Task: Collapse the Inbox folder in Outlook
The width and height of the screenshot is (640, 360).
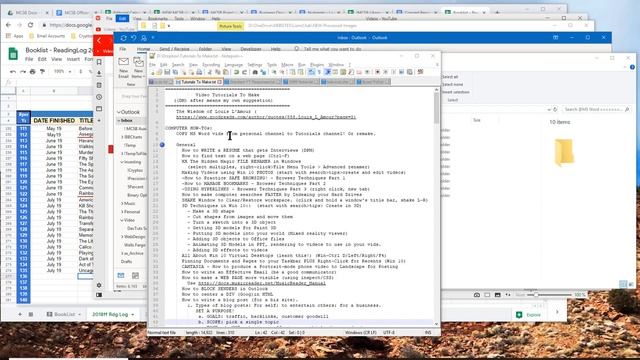Action: [x=119, y=120]
